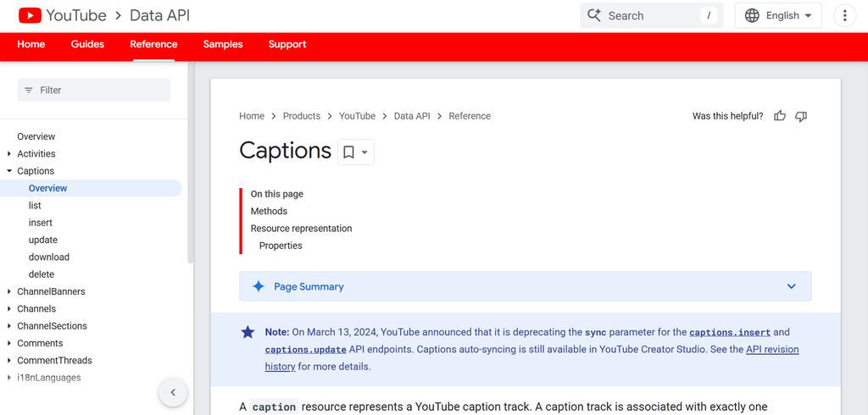
Task: Click the Captions page title
Action: (285, 151)
